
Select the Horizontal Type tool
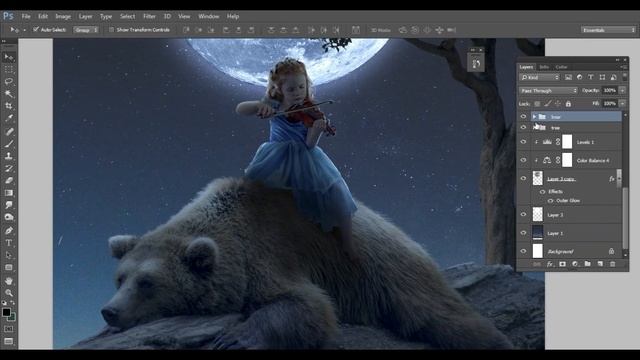(9, 243)
